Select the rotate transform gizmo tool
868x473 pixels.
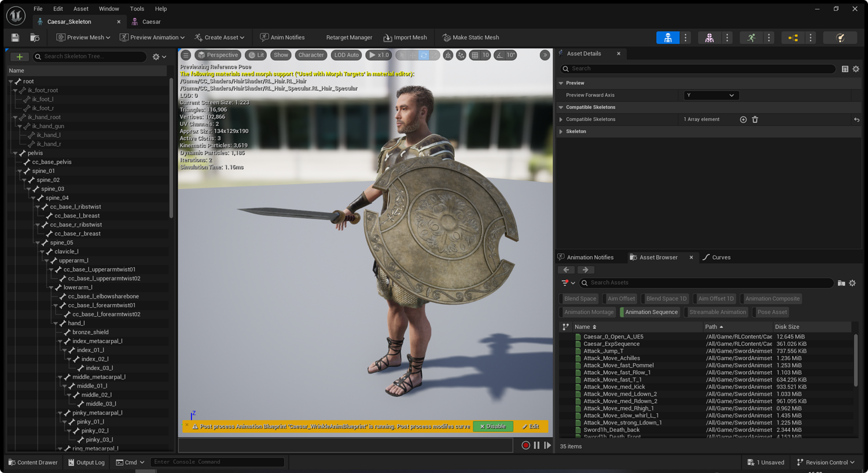pos(424,55)
